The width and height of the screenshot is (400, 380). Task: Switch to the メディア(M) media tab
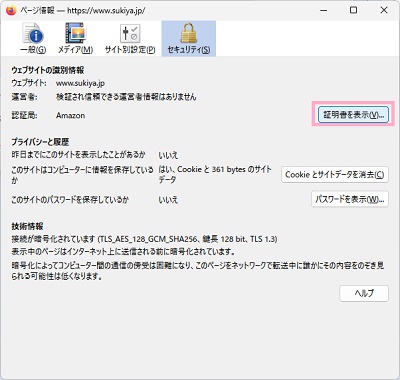pyautogui.click(x=75, y=38)
